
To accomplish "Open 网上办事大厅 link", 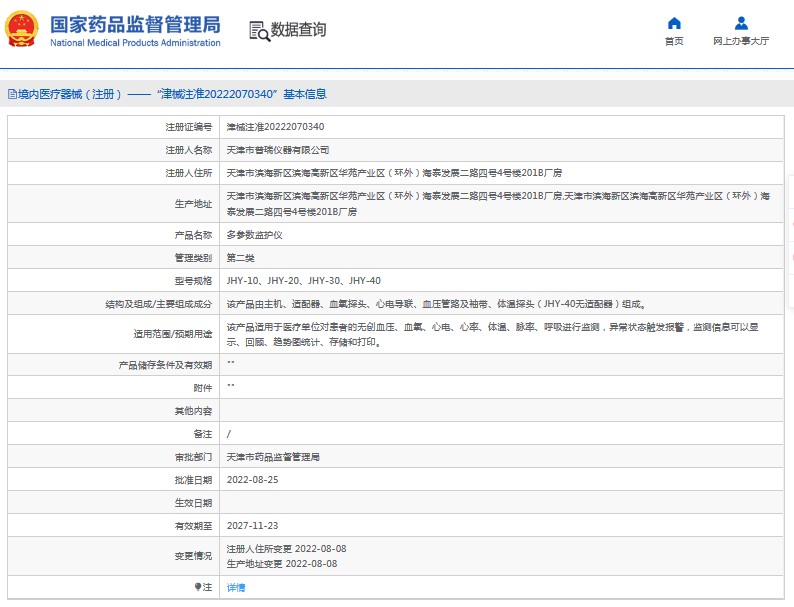I will click(x=741, y=41).
